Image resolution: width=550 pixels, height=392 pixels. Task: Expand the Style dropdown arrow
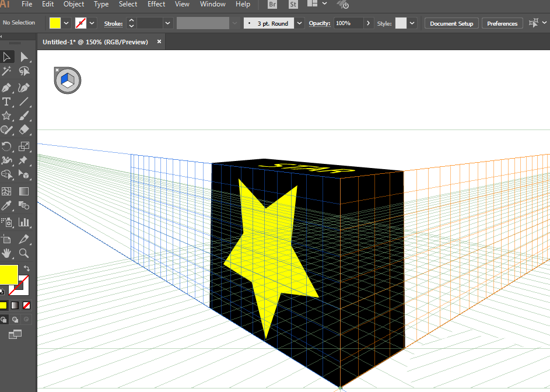(x=412, y=23)
